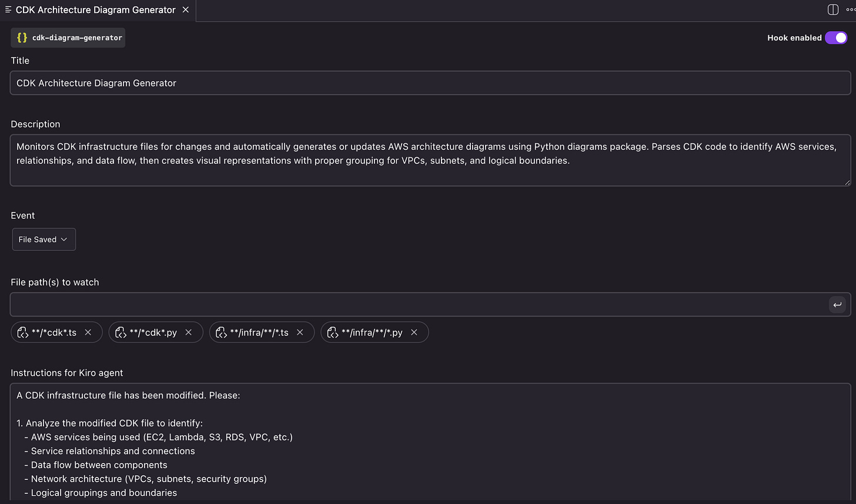Click the 'Event' label
The width and height of the screenshot is (856, 504).
(23, 216)
